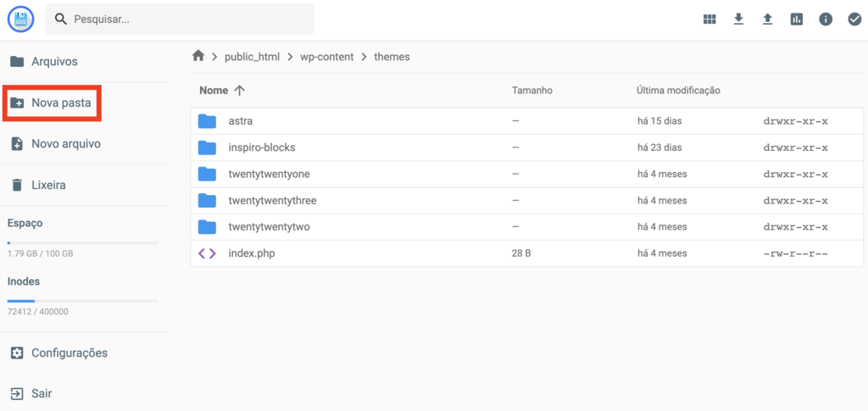868x411 pixels.
Task: Select the twentytwentythree folder name
Action: (x=272, y=200)
